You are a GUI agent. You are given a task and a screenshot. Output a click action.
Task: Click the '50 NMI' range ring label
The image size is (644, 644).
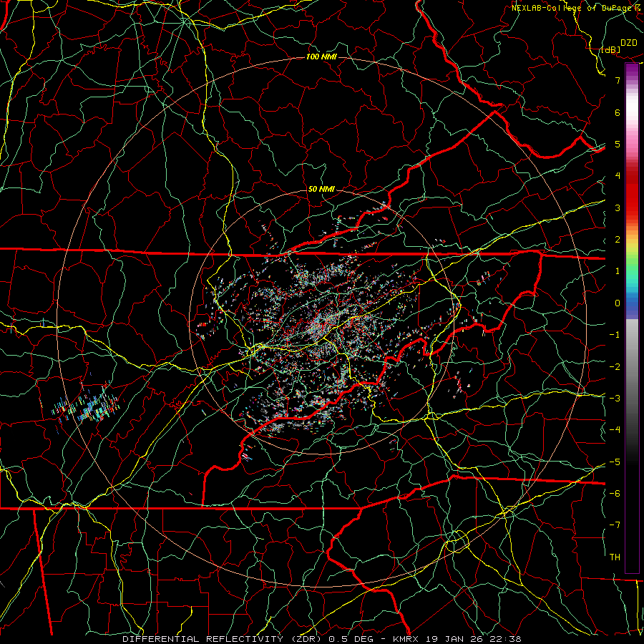(x=321, y=189)
